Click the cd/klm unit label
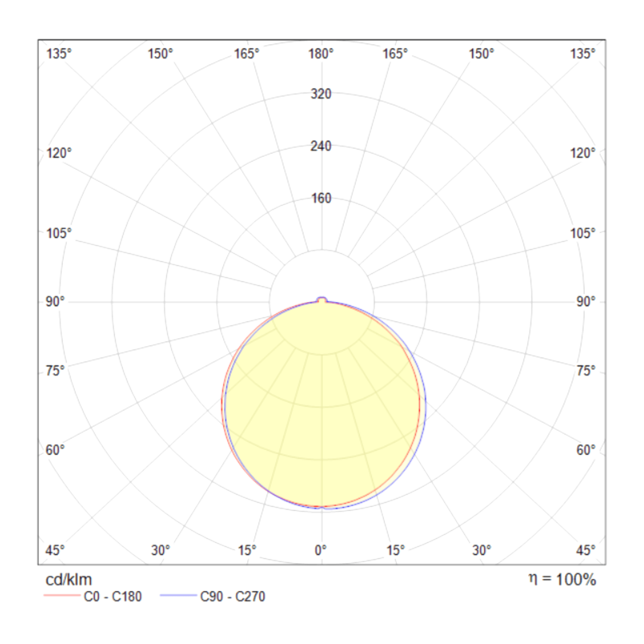 pos(69,580)
